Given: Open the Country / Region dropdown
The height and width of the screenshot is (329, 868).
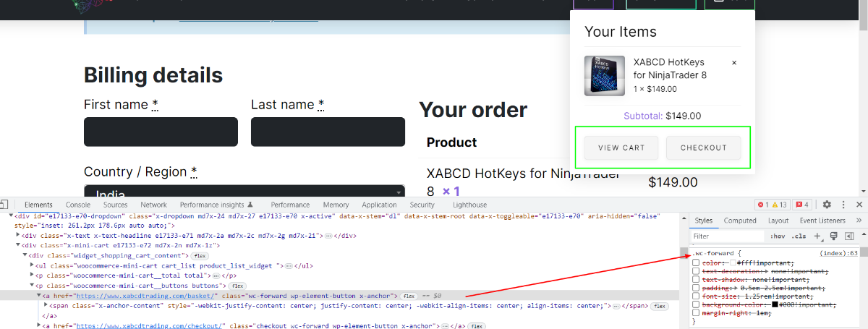Looking at the screenshot, I should [244, 192].
